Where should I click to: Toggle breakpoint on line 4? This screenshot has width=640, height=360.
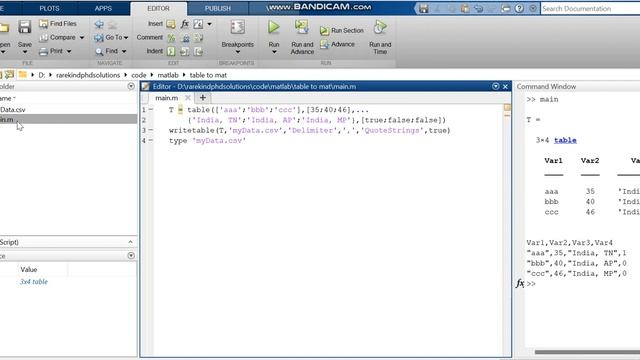151,140
